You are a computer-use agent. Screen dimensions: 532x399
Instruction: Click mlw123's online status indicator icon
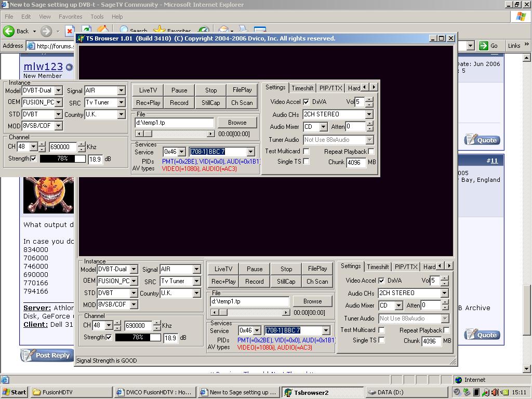(69, 67)
